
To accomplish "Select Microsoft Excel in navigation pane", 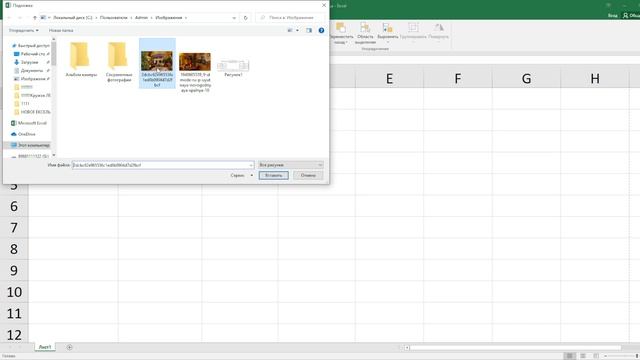I will click(29, 123).
